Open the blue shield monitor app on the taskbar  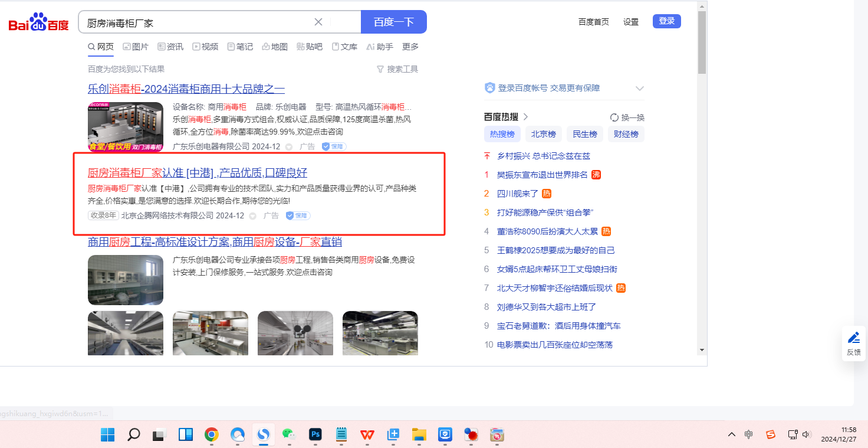click(445, 435)
